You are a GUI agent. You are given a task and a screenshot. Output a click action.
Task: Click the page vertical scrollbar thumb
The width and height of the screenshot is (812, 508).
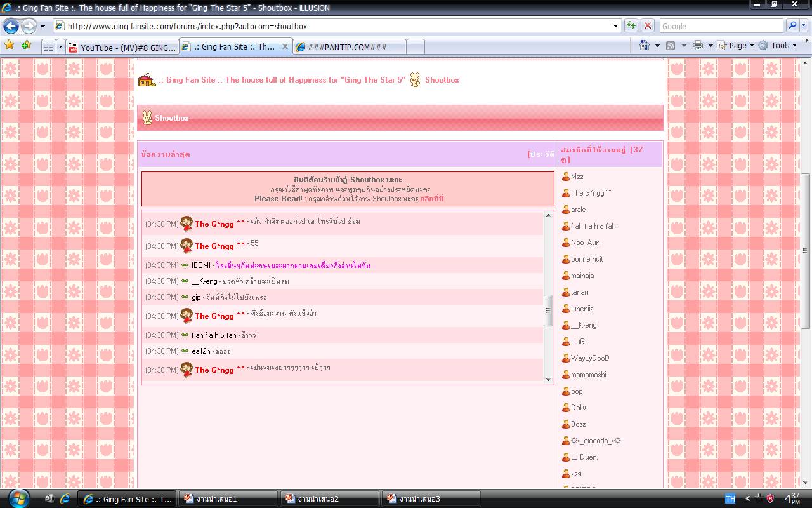click(x=805, y=250)
